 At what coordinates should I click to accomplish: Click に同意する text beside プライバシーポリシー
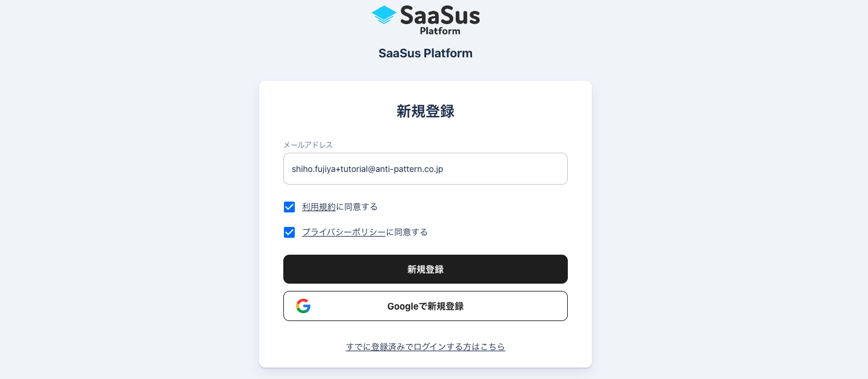(x=407, y=232)
